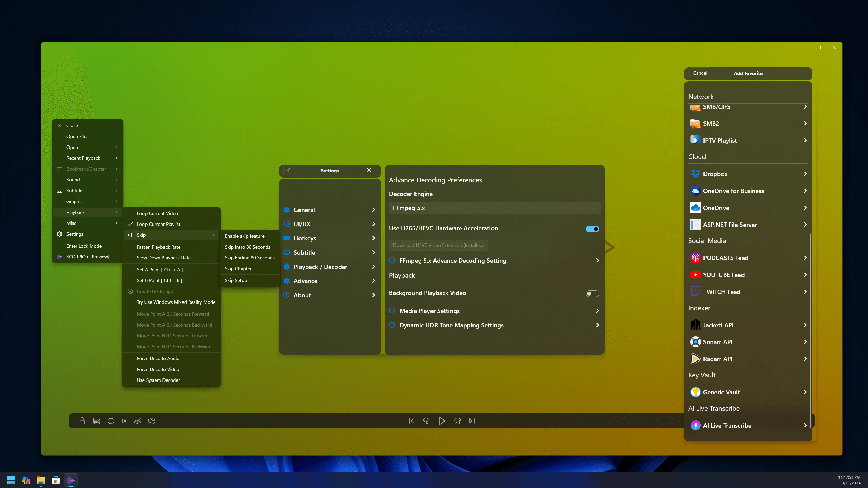This screenshot has height=488, width=868.
Task: Choose Force Decode Audio from playback menu
Action: 158,358
